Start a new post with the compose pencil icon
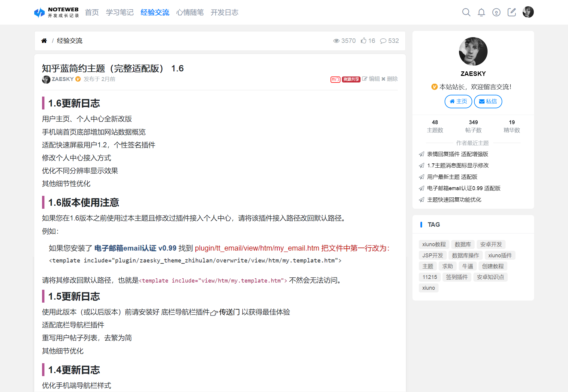The height and width of the screenshot is (392, 568). (512, 12)
